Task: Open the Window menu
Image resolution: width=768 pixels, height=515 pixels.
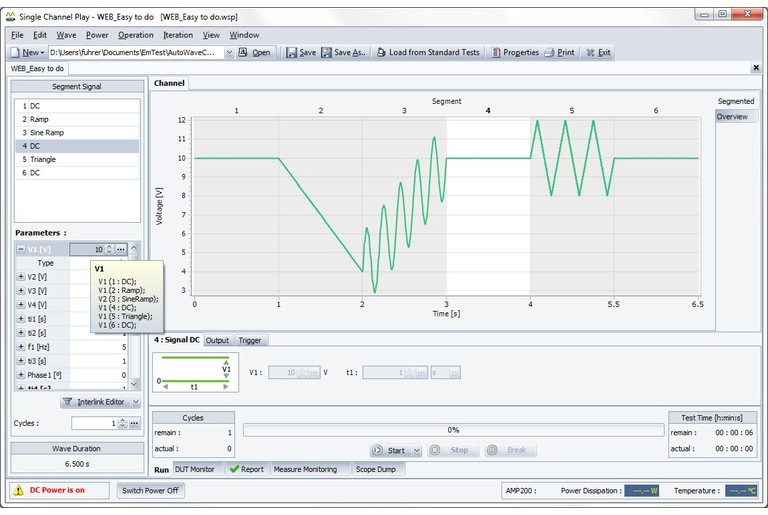Action: [244, 35]
